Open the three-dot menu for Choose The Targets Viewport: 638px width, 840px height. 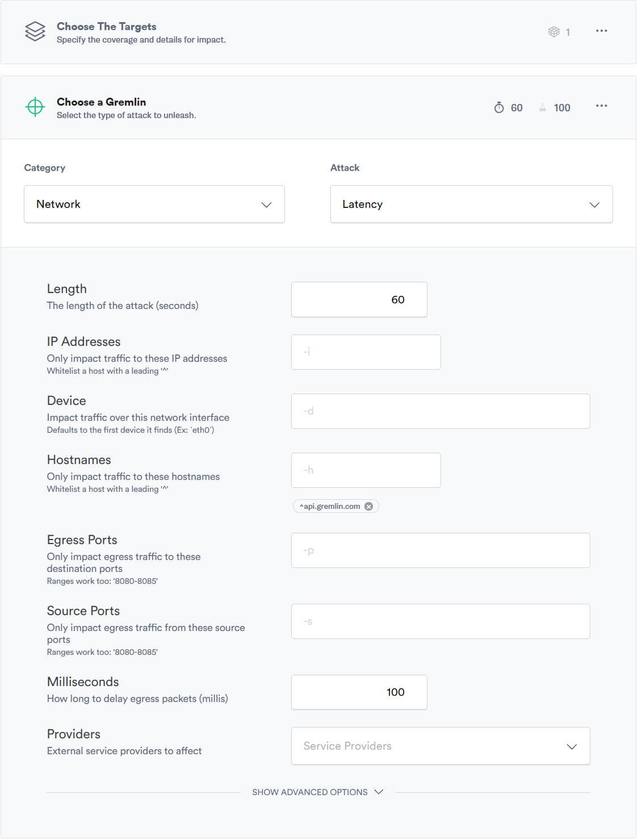pos(602,30)
